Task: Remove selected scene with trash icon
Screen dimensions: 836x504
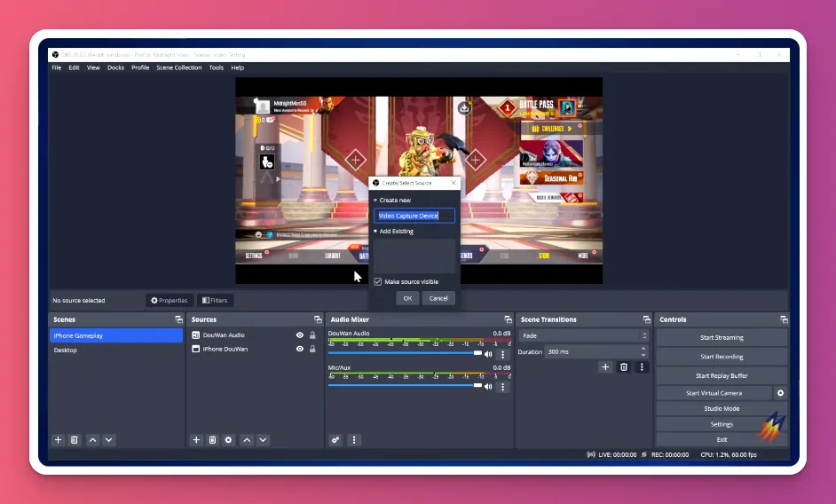Action: tap(75, 440)
